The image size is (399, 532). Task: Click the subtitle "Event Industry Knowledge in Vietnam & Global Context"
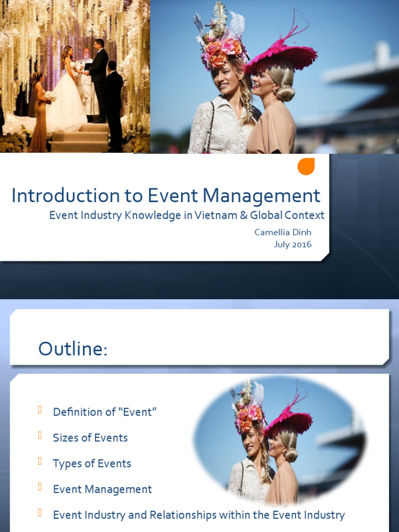point(187,215)
